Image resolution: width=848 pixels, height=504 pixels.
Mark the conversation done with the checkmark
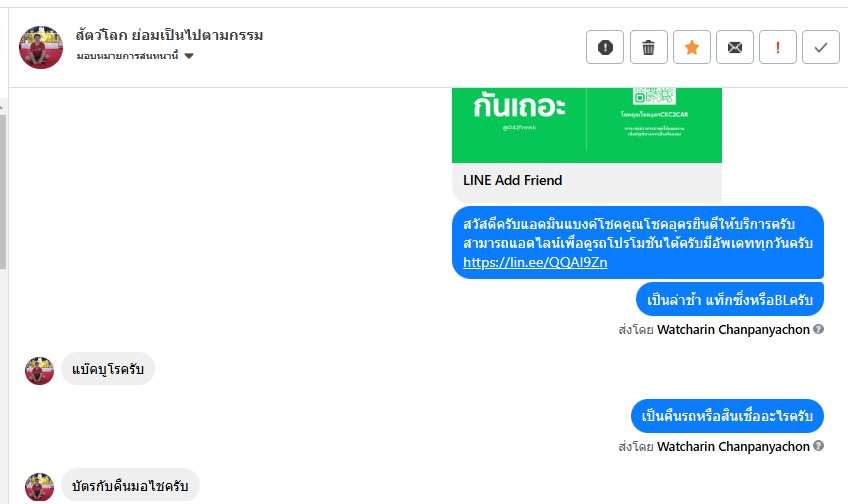(821, 47)
